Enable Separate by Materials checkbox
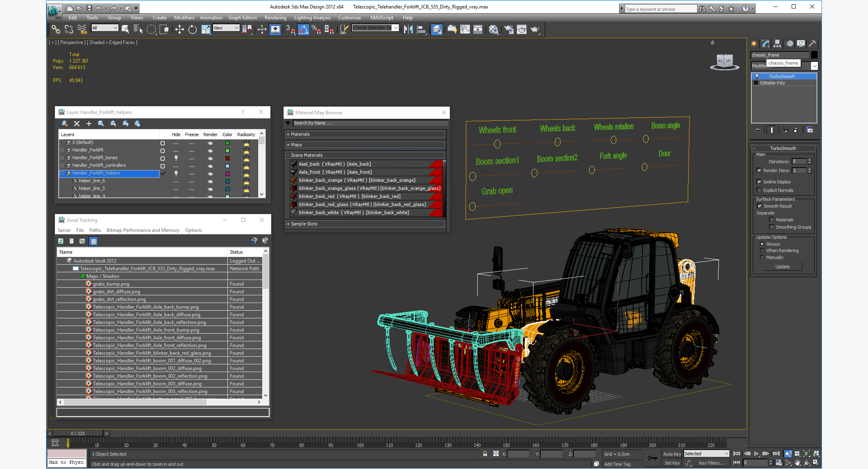 [771, 220]
